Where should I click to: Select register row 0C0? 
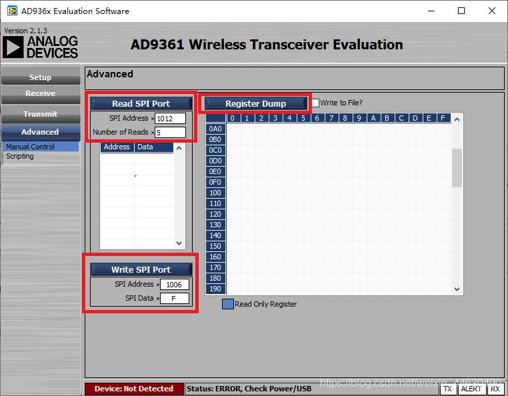tap(215, 150)
